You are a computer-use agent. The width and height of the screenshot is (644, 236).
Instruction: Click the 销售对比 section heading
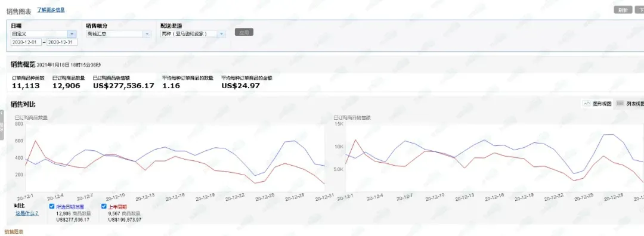click(23, 104)
